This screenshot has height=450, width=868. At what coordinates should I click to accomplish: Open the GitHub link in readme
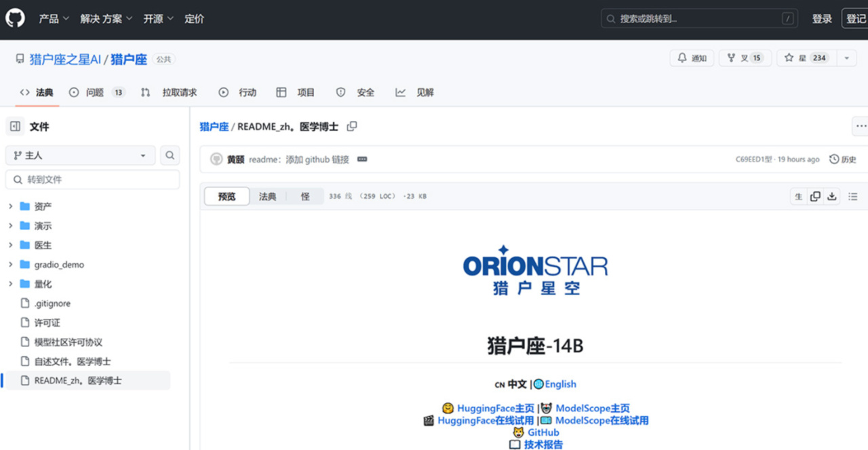[543, 432]
